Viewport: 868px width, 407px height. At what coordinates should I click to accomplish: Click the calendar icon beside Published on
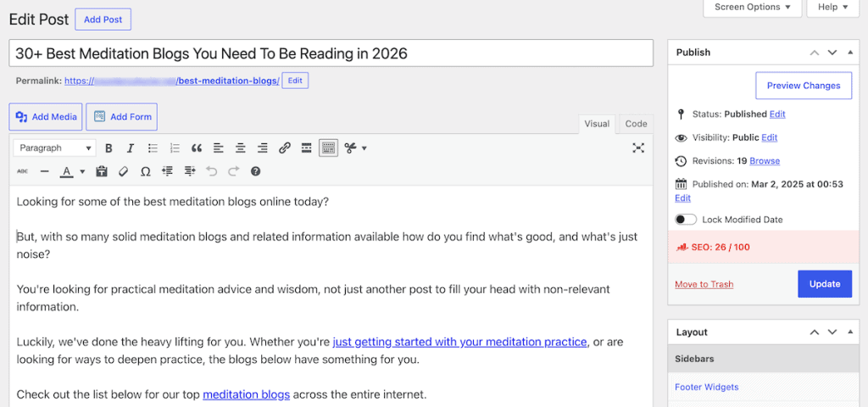tap(681, 184)
